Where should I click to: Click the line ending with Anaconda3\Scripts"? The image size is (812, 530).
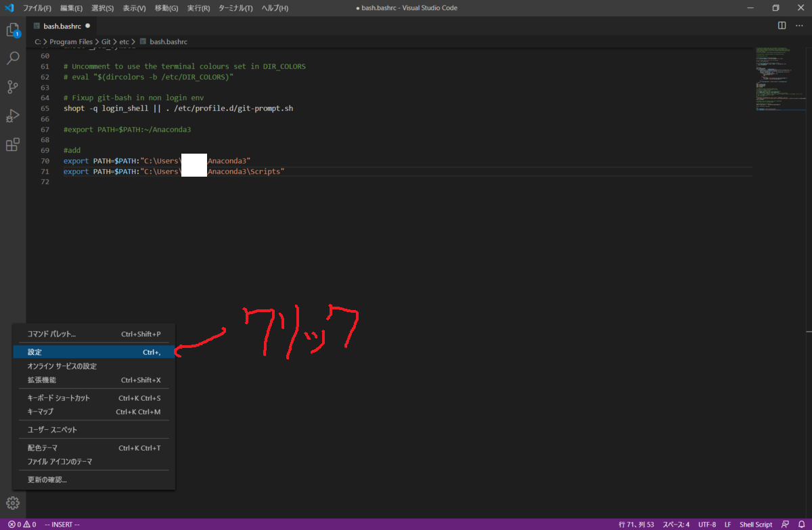point(174,171)
